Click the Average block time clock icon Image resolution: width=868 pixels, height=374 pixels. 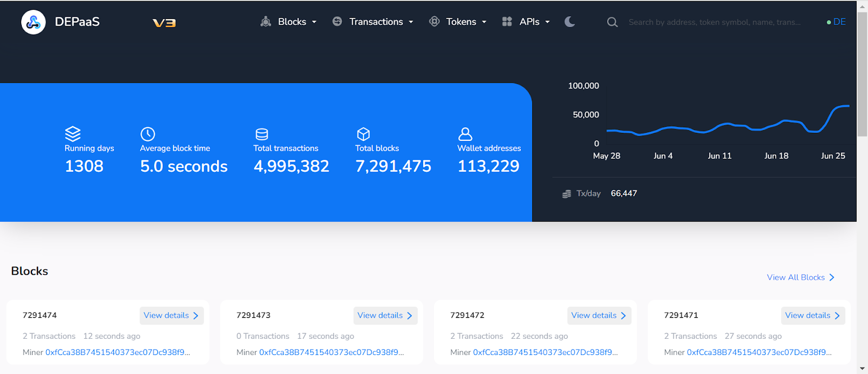point(148,134)
